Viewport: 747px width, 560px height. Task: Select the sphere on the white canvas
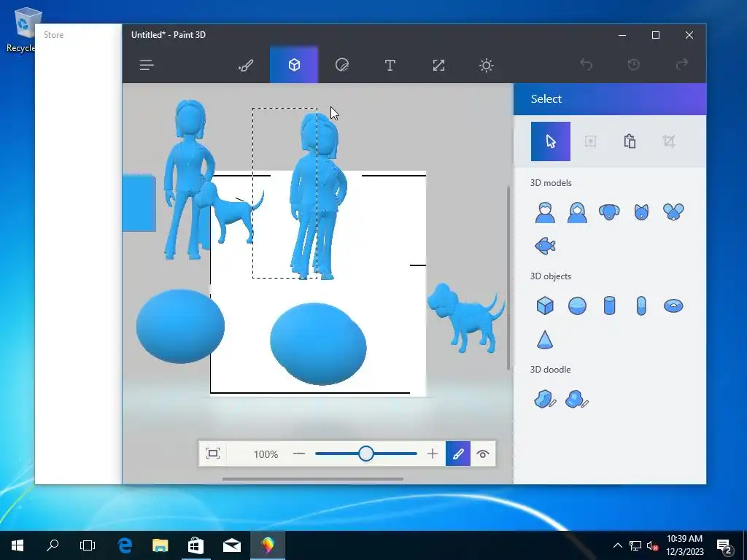[318, 344]
